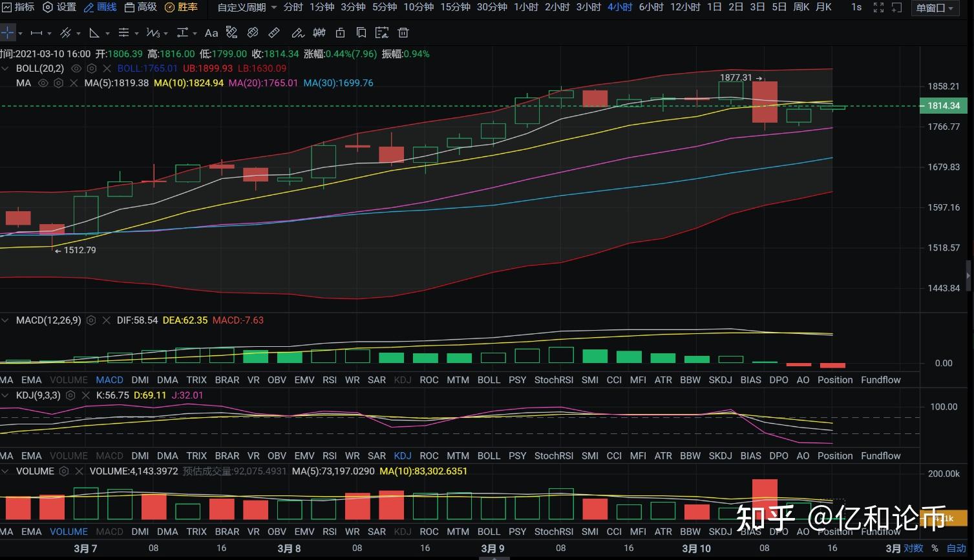Remove the MACD indicator with X
The image size is (974, 560).
click(x=106, y=320)
